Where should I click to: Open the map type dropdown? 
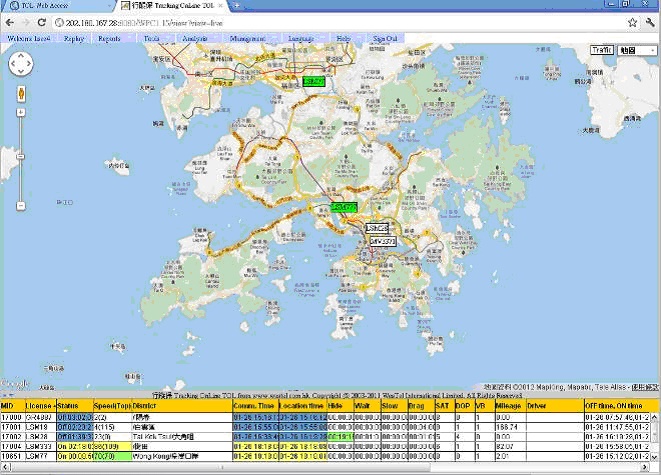click(637, 51)
